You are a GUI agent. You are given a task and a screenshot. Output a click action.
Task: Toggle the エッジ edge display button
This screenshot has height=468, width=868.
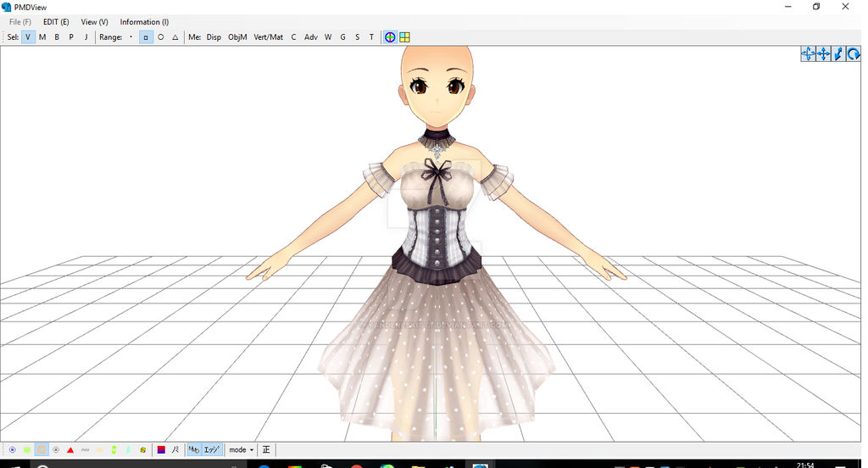212,449
